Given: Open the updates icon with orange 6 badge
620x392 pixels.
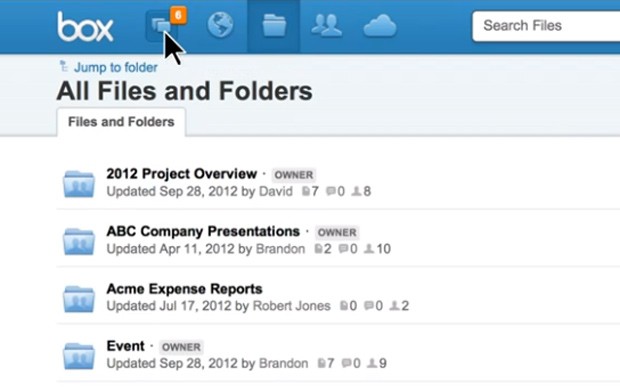Looking at the screenshot, I should tap(164, 25).
